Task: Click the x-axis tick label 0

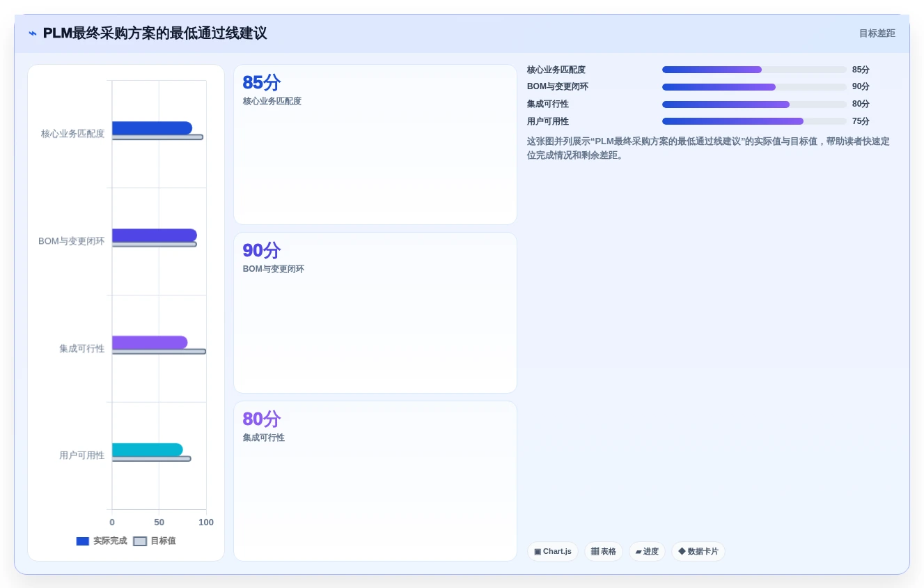Action: pos(112,523)
